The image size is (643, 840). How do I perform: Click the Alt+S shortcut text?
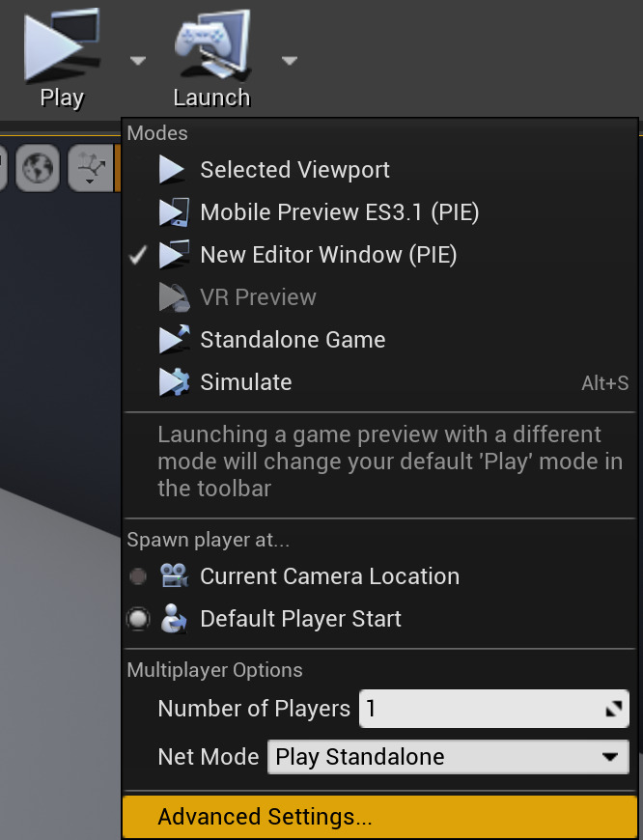point(605,383)
